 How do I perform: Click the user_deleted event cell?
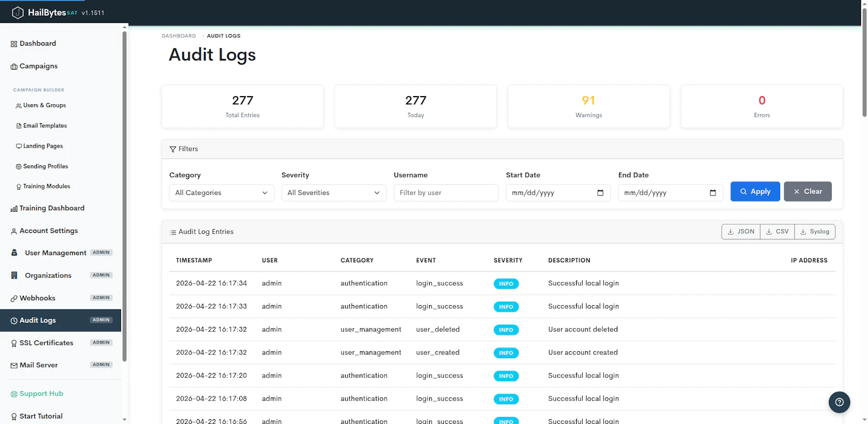[438, 330]
